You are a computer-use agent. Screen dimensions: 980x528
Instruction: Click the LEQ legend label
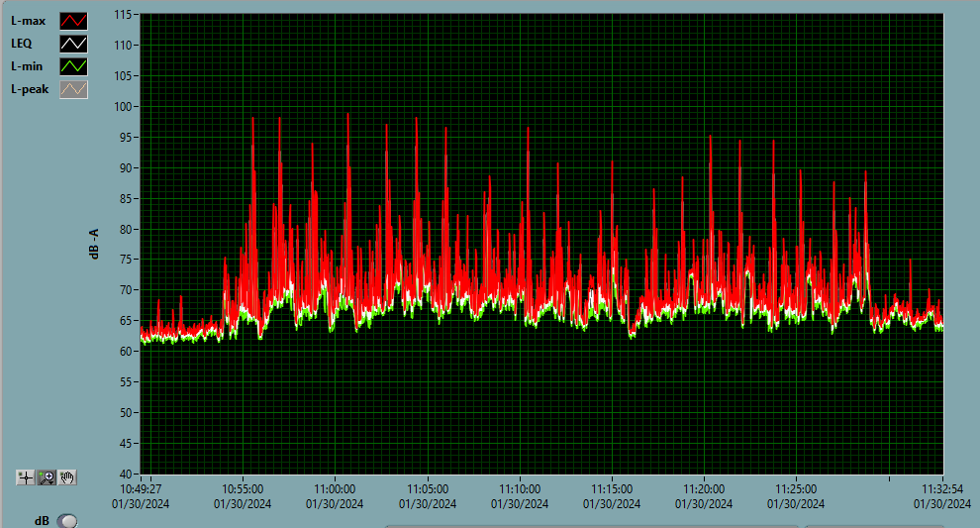pos(22,44)
